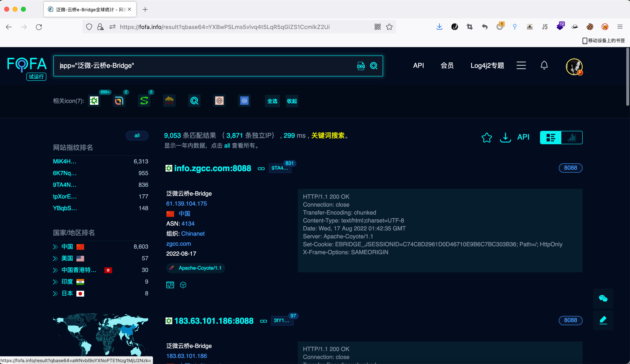
Task: Select the pink circle-cross related icon
Action: pos(219,101)
